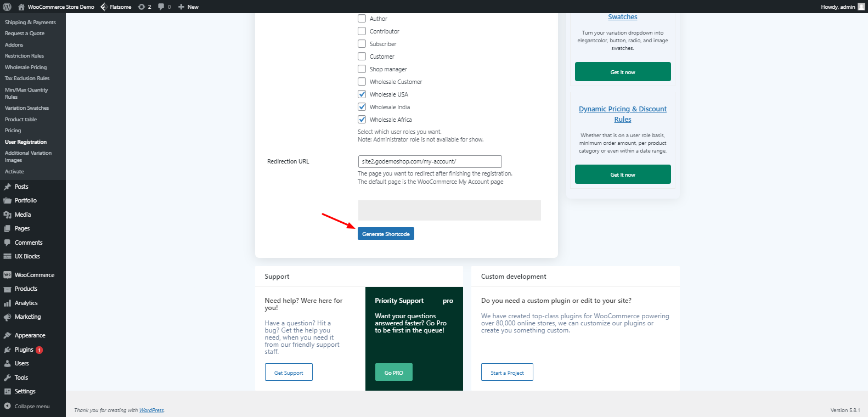Click the Posts pin icon in the sidebar

pyautogui.click(x=8, y=187)
